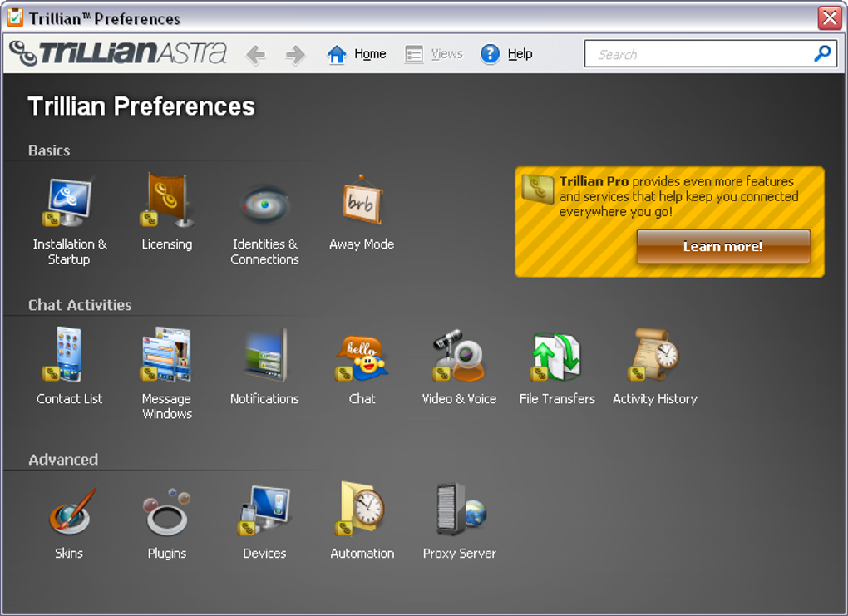Image resolution: width=848 pixels, height=616 pixels.
Task: Open Installation & Startup preferences icon
Action: click(68, 201)
